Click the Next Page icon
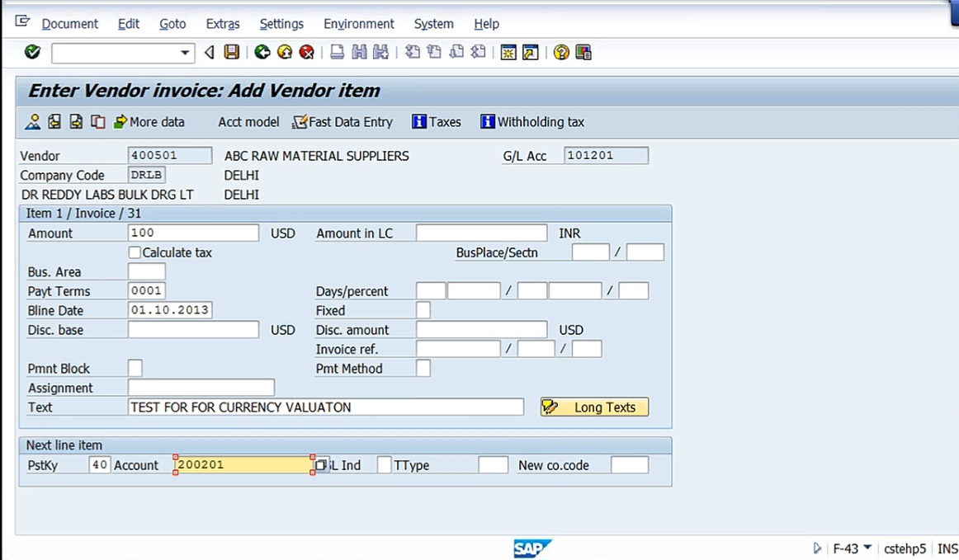The height and width of the screenshot is (560, 959). [456, 52]
